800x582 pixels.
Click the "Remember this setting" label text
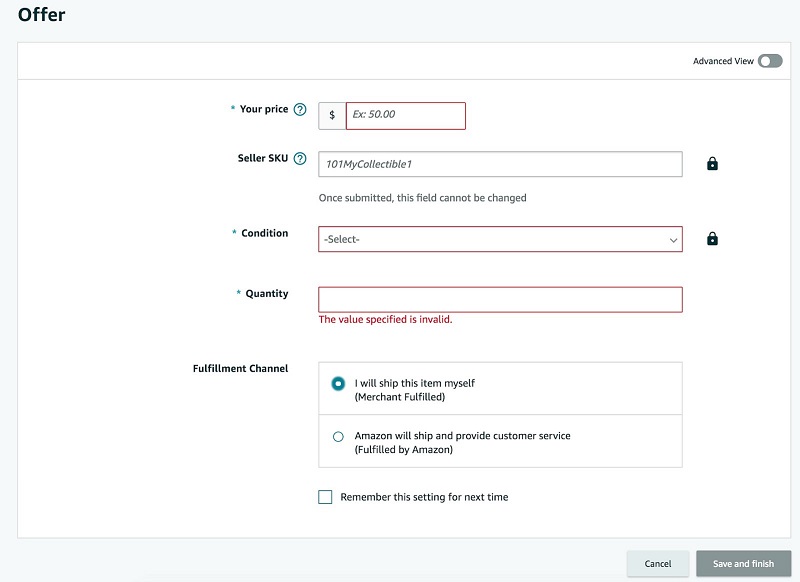point(424,497)
